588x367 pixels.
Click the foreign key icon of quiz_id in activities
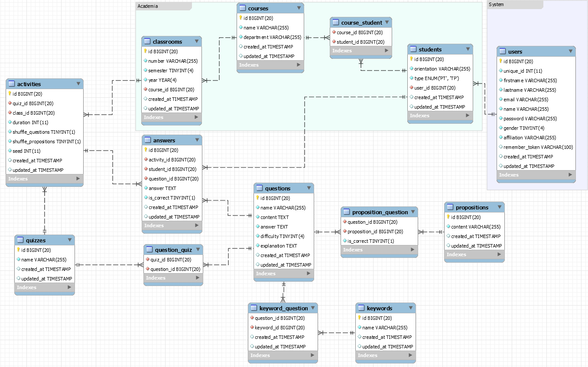(x=10, y=103)
